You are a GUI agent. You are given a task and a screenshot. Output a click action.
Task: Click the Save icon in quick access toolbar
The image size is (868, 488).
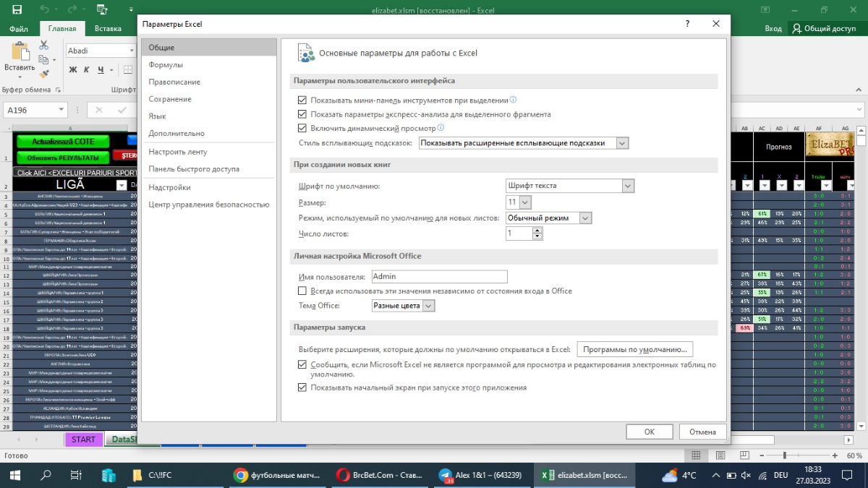tap(17, 10)
